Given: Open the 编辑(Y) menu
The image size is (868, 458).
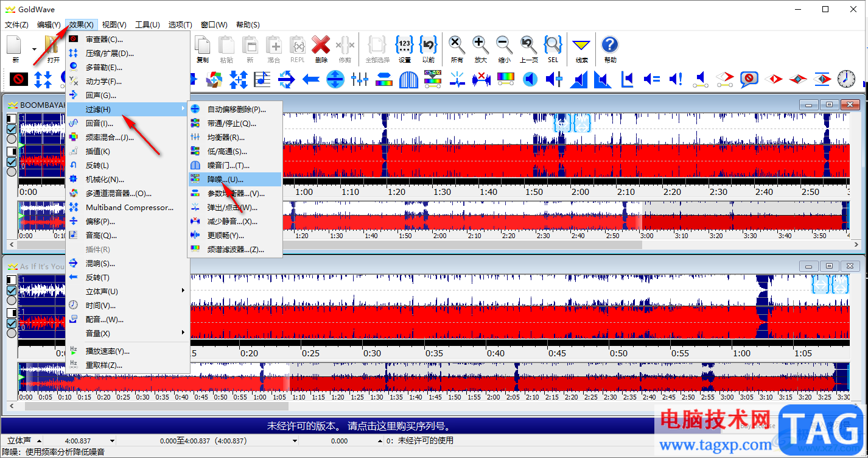Looking at the screenshot, I should tap(49, 25).
